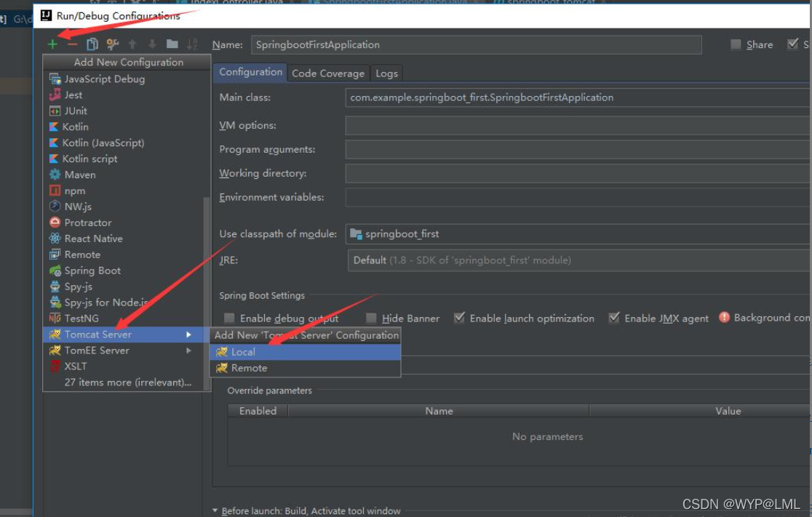Click the Move Up arrow icon
Screen dimensions: 812x517
pos(132,44)
